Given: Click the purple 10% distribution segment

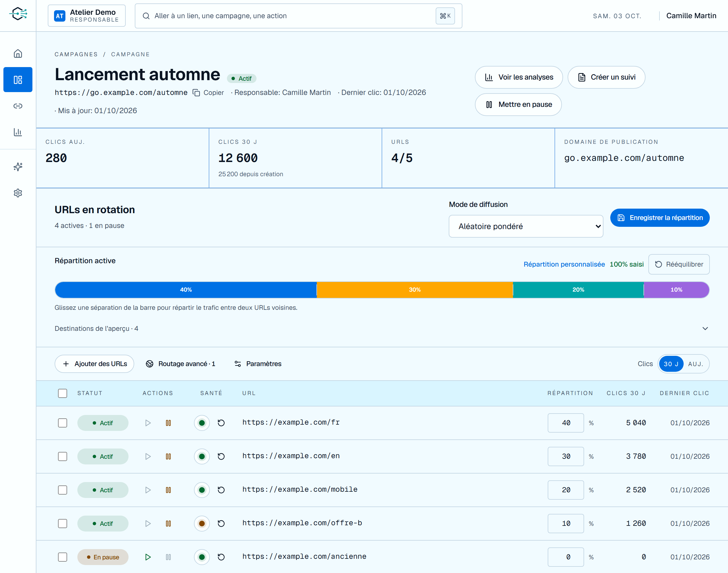Looking at the screenshot, I should 676,290.
